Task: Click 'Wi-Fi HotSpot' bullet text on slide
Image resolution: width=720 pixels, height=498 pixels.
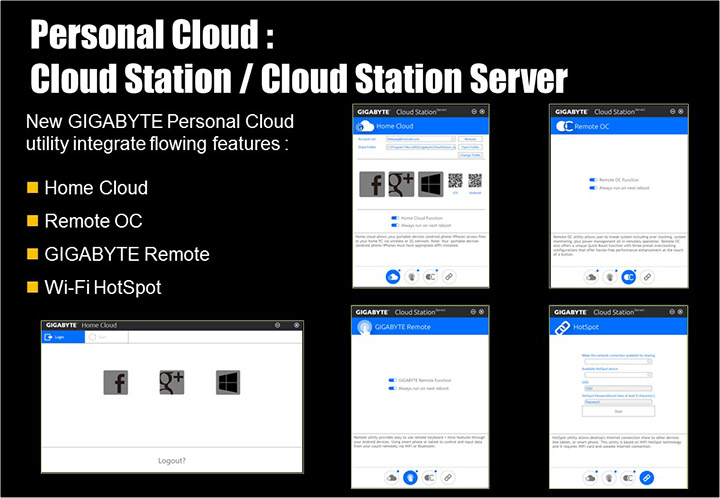Action: 103,287
